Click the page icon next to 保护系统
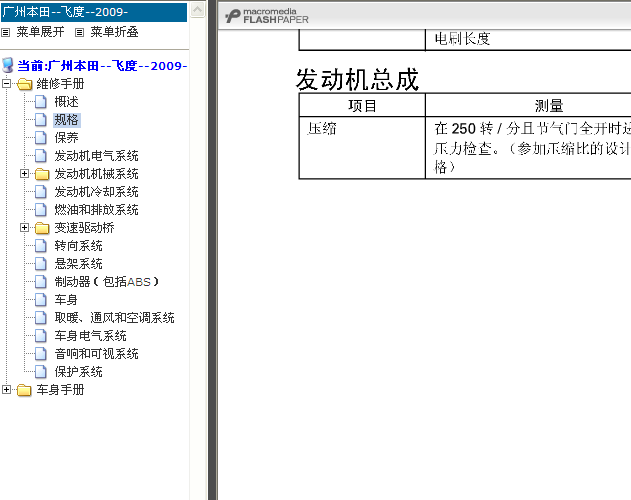 pyautogui.click(x=41, y=372)
